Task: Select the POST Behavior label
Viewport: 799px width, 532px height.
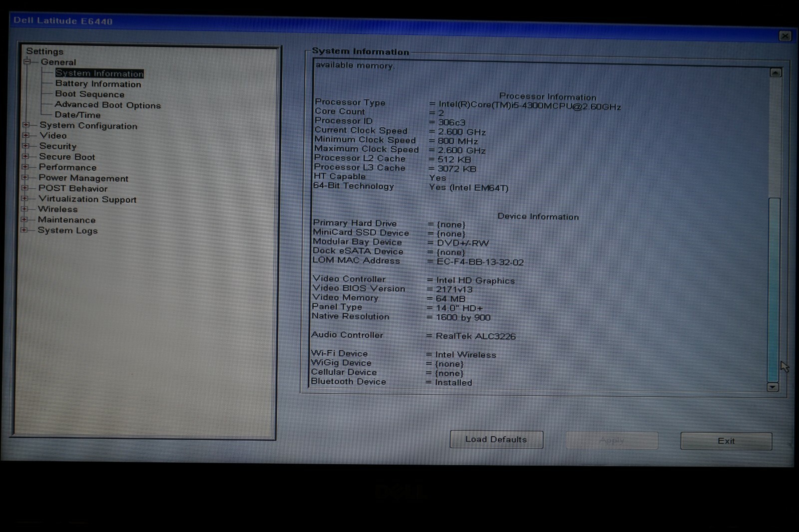Action: pyautogui.click(x=73, y=188)
